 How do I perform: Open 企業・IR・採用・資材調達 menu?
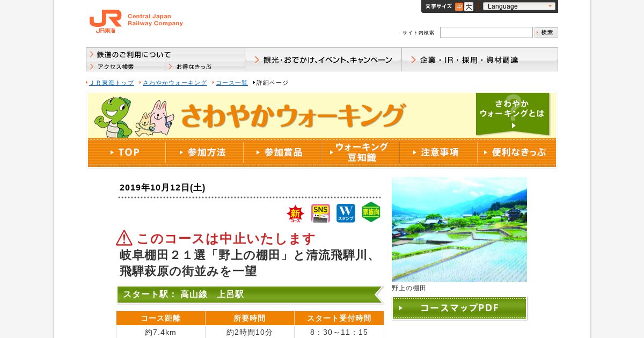[x=480, y=60]
